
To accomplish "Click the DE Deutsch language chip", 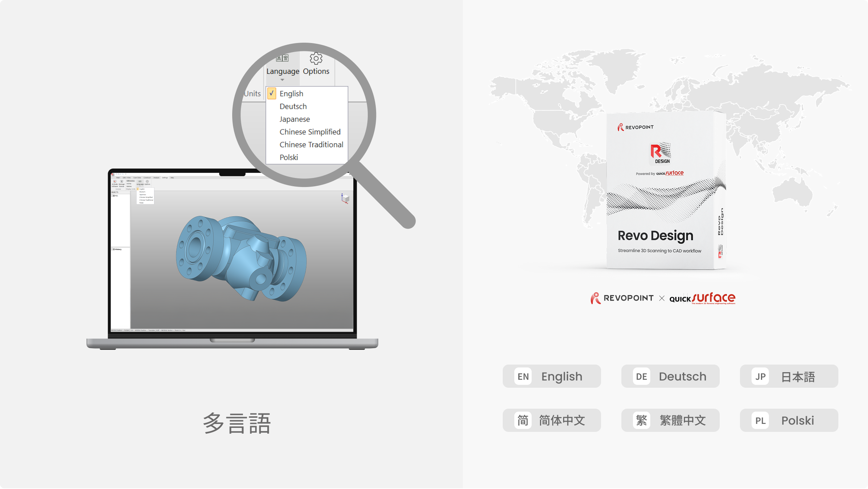I will [x=671, y=377].
